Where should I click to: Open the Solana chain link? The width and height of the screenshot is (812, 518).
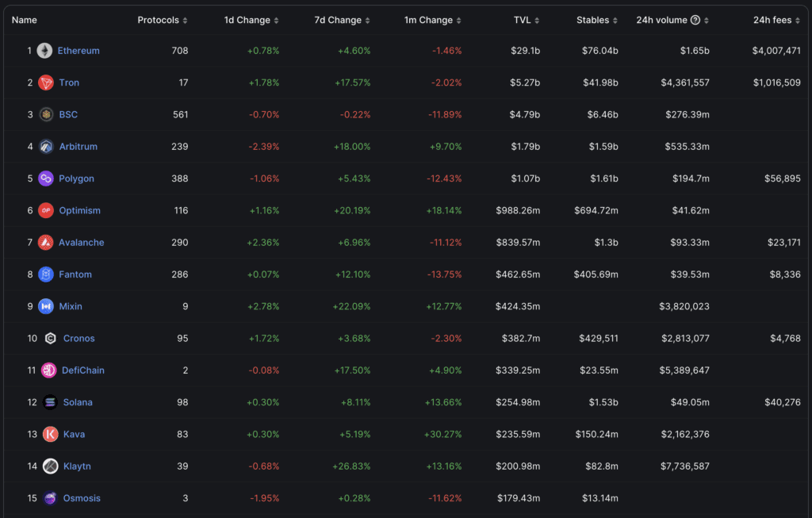point(78,402)
